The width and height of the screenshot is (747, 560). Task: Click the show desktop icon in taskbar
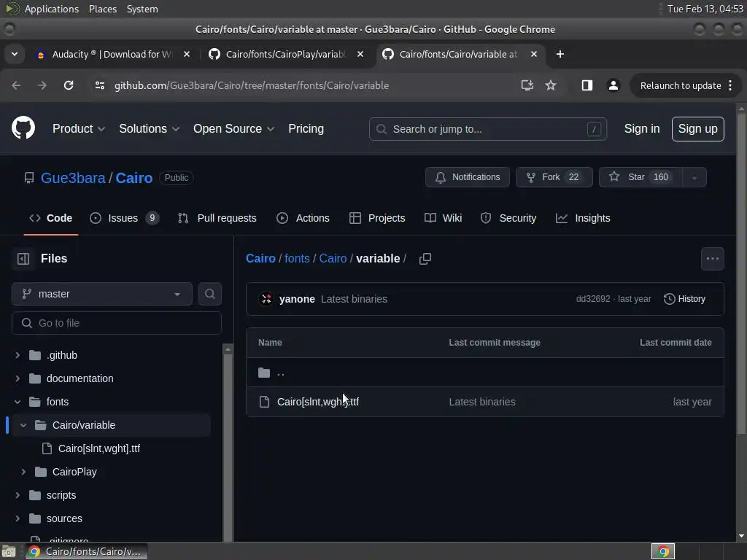(9, 551)
